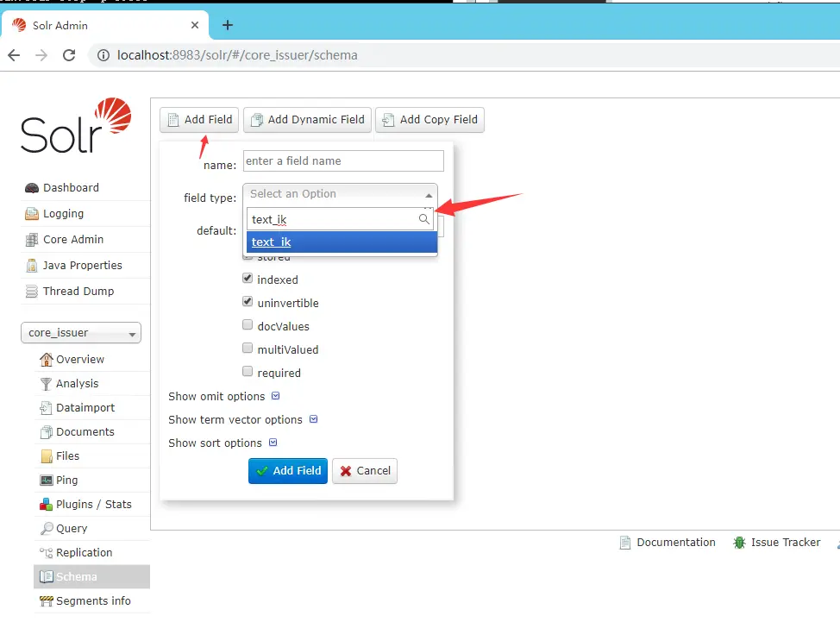This screenshot has width=840, height=622.
Task: Click the Analysis funnel icon
Action: 46,384
